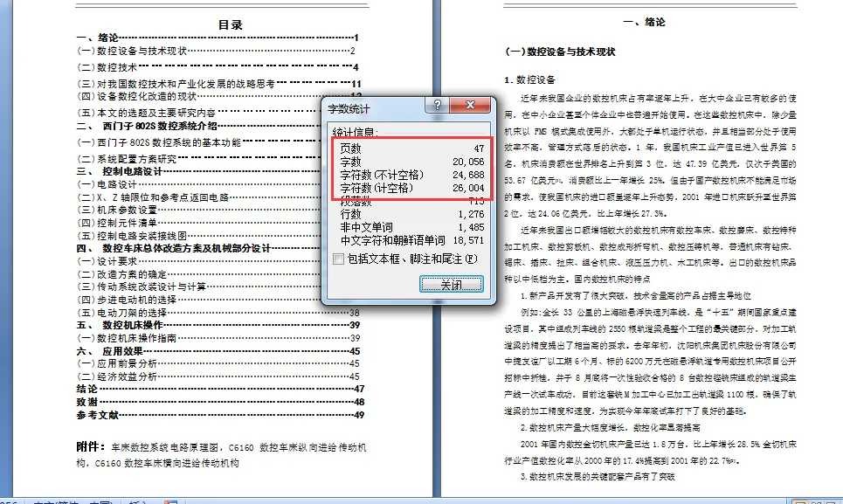Close the 字数统计 dialog with the X
This screenshot has height=504, width=843.
click(471, 105)
